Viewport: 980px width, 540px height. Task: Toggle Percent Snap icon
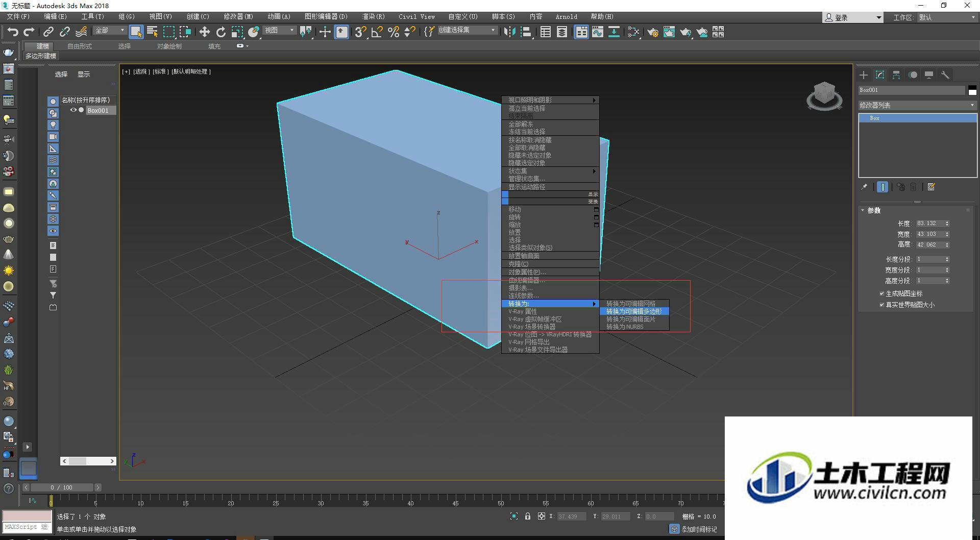(393, 32)
